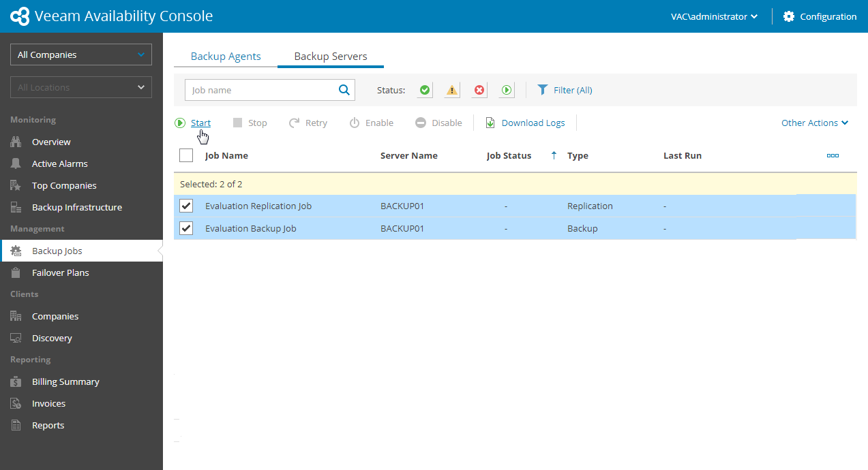Switch to the Backup Agents tab
This screenshot has width=868, height=470.
point(226,57)
